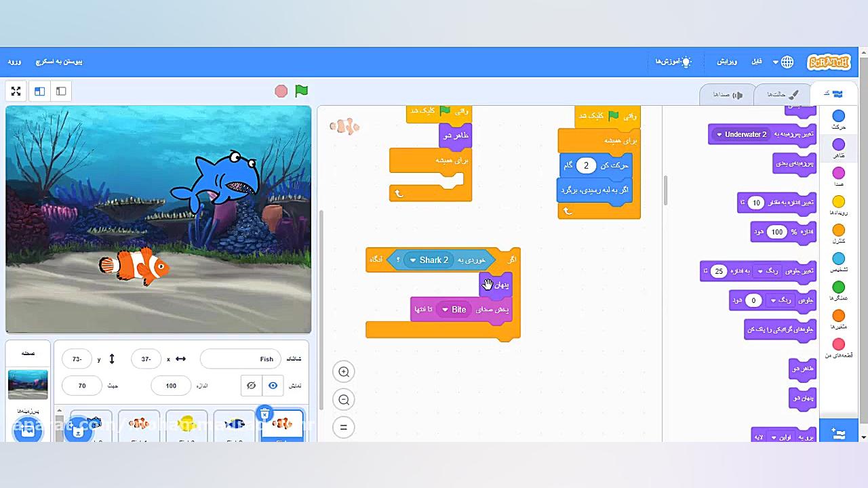Click the choose a sprite button
Image resolution: width=868 pixels, height=488 pixels.
pyautogui.click(x=79, y=430)
